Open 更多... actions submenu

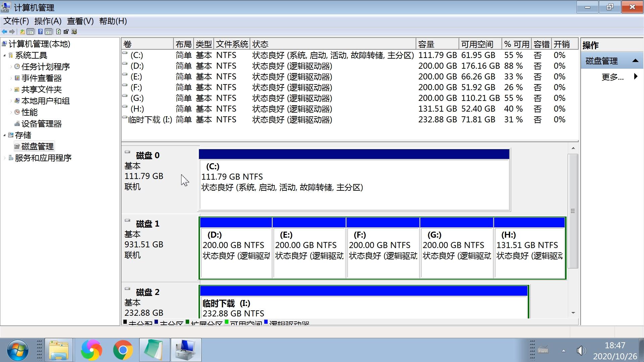tap(612, 77)
